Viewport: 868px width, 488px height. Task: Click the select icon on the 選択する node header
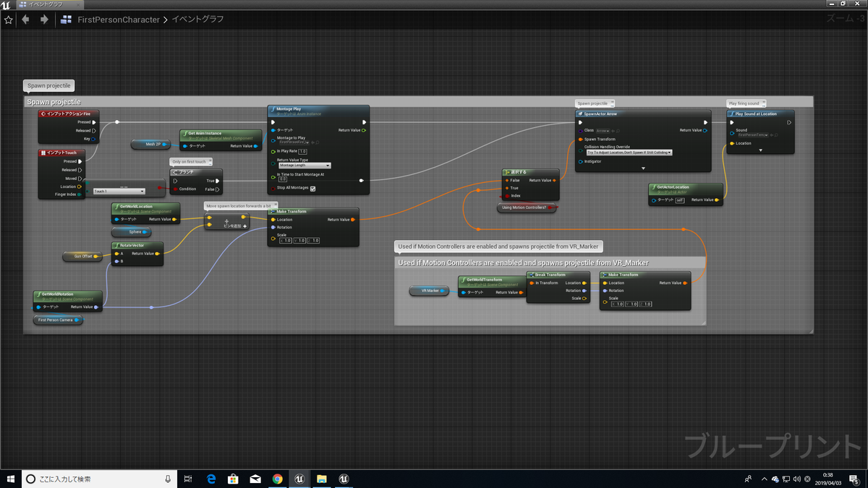[507, 173]
